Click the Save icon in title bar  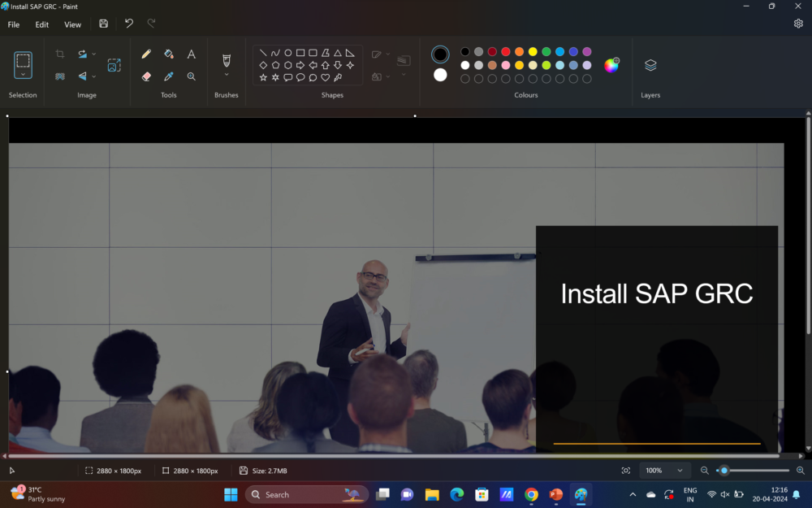tap(103, 24)
